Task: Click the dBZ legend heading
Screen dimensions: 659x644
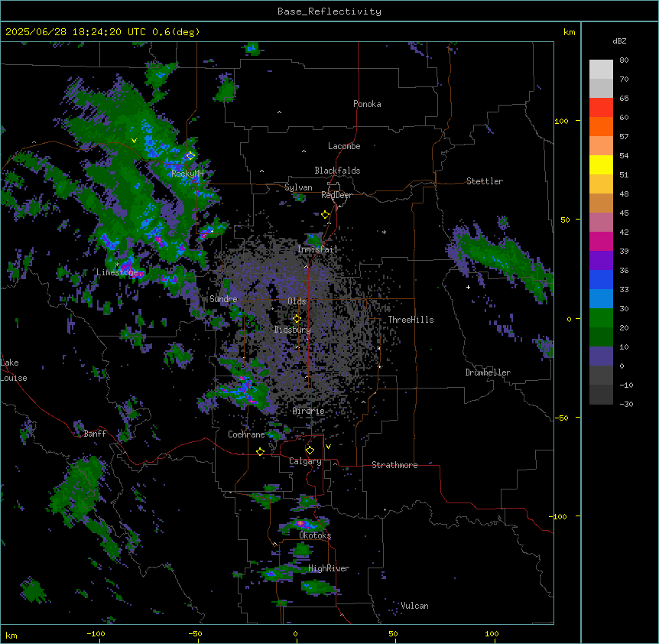Action: point(619,41)
